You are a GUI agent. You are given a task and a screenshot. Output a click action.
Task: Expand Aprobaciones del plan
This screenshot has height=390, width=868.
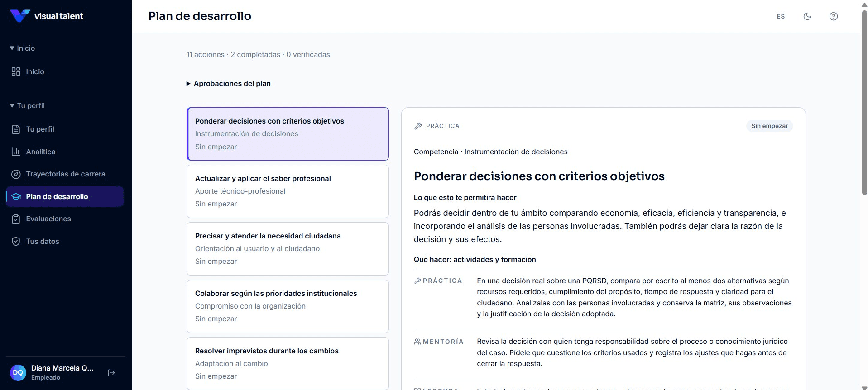coord(229,84)
